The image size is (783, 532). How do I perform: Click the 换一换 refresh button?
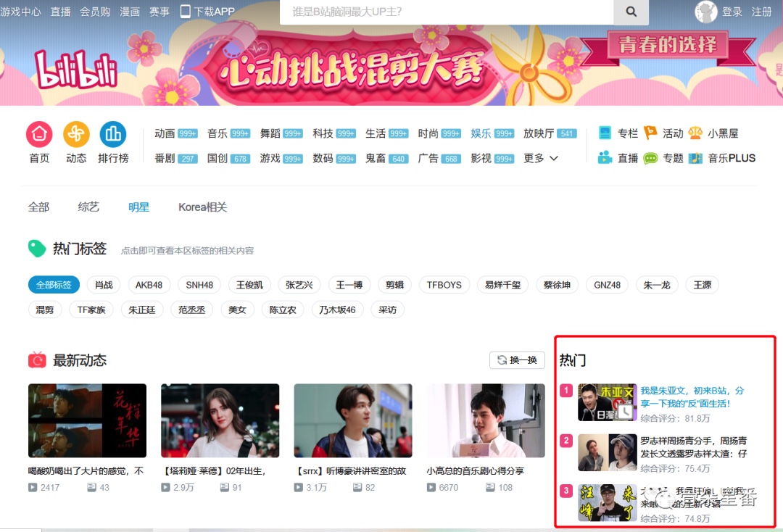tap(517, 360)
